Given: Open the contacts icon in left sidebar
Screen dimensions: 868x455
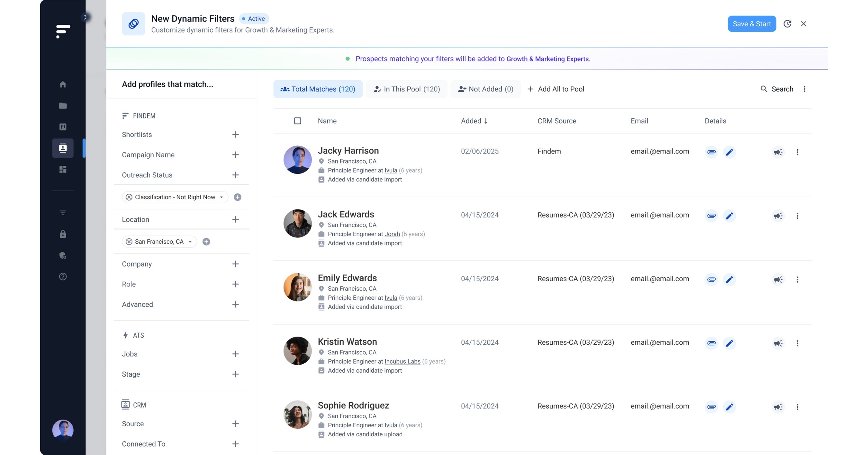Looking at the screenshot, I should (63, 148).
